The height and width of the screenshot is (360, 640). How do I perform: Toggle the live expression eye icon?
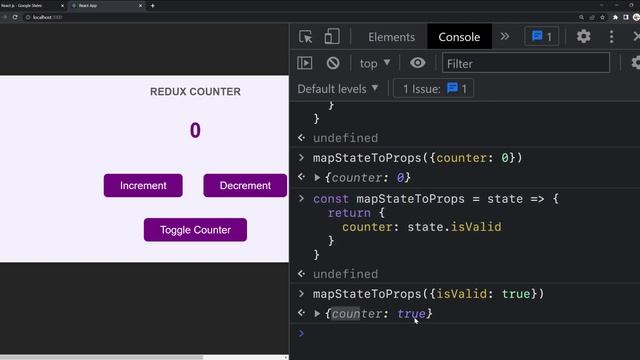tap(418, 63)
